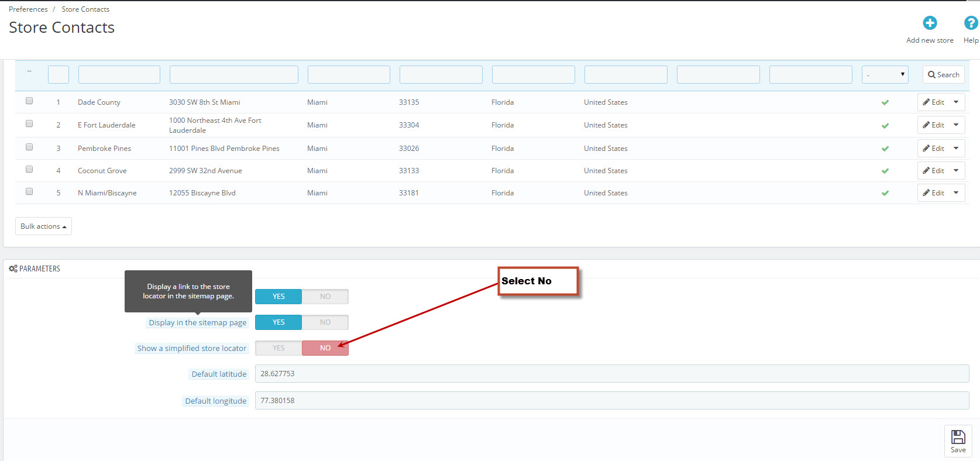Click the Search button in the filter row
980x461 pixels.
[943, 75]
